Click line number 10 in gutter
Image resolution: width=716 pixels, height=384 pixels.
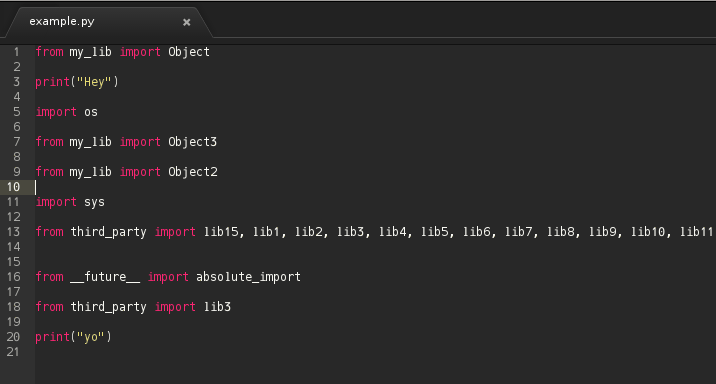pyautogui.click(x=13, y=187)
